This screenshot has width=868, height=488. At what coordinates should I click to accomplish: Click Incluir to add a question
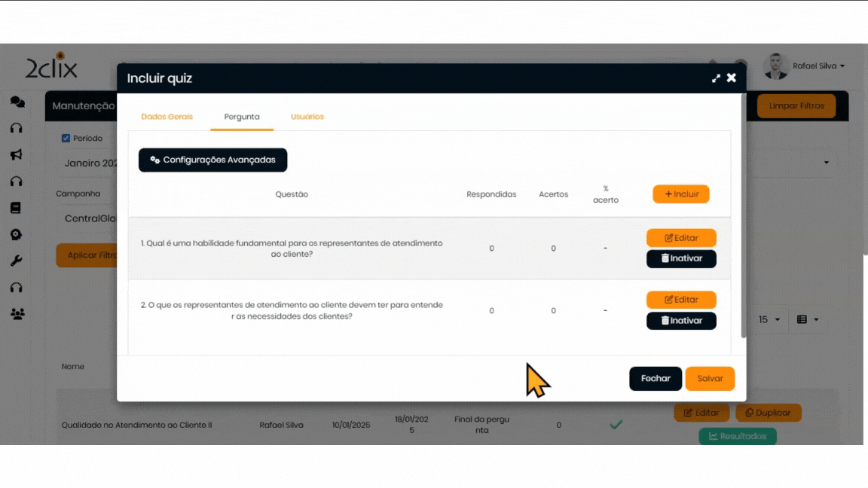[x=680, y=194]
